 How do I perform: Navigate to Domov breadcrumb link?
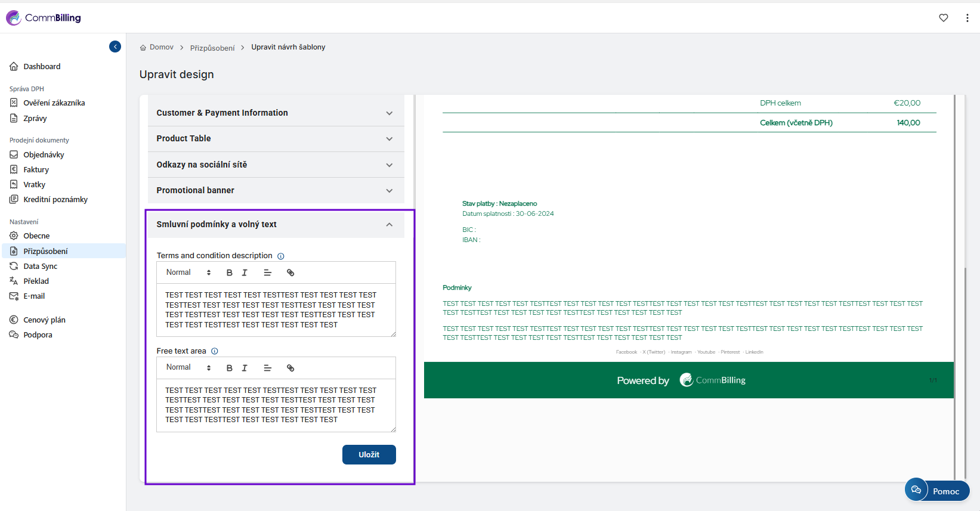(161, 47)
